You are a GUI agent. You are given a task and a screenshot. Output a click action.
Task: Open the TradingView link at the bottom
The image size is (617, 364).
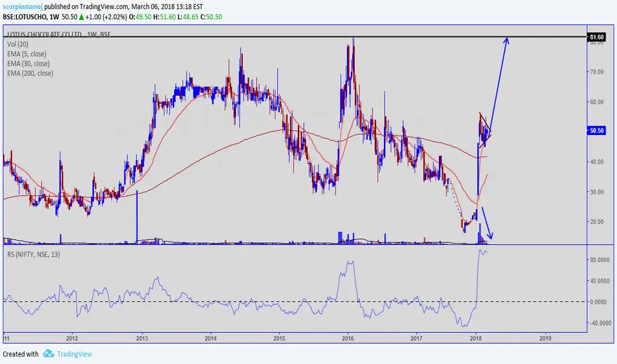[74, 354]
